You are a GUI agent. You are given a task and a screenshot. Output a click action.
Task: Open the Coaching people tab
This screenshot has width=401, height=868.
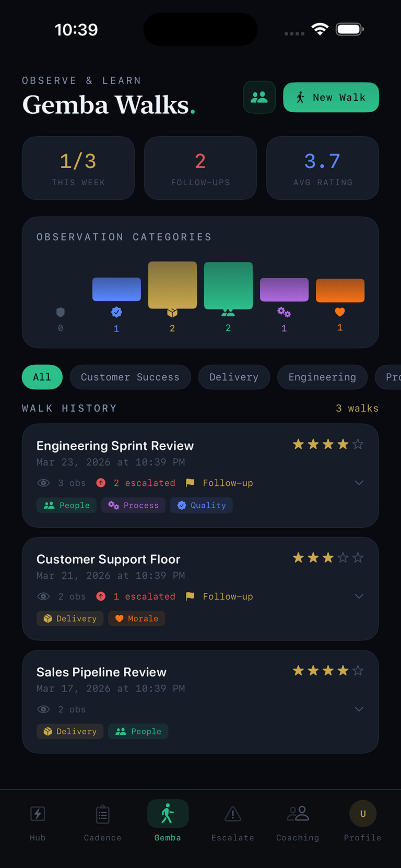point(298,814)
